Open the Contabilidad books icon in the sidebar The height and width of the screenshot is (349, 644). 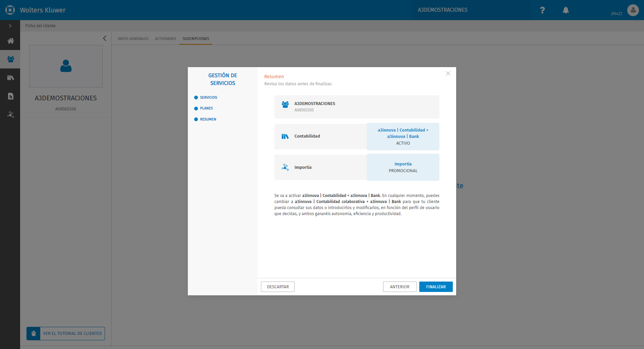(10, 78)
